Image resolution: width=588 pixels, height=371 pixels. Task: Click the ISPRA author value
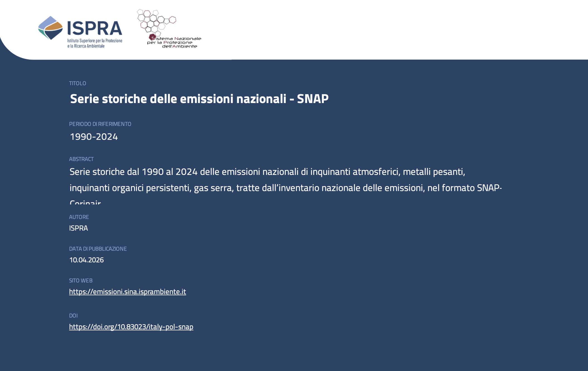coord(78,228)
